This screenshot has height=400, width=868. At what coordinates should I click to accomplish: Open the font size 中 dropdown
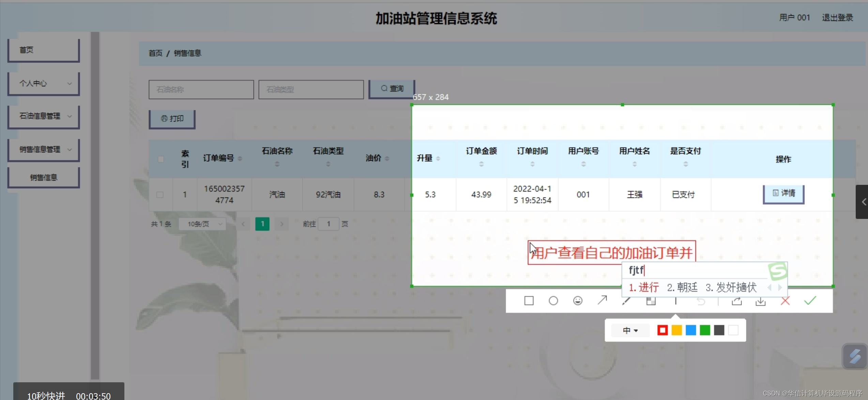tap(630, 330)
